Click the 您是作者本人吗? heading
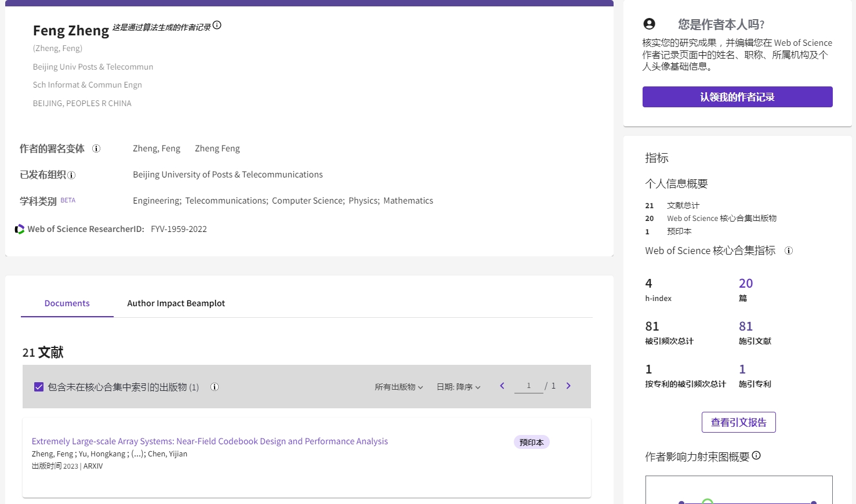Screen dimensions: 856x504 pos(721,24)
